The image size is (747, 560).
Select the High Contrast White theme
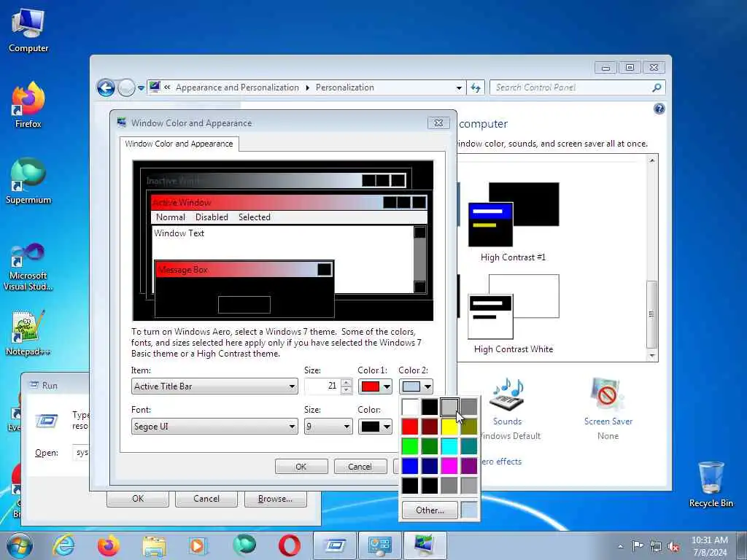513,314
